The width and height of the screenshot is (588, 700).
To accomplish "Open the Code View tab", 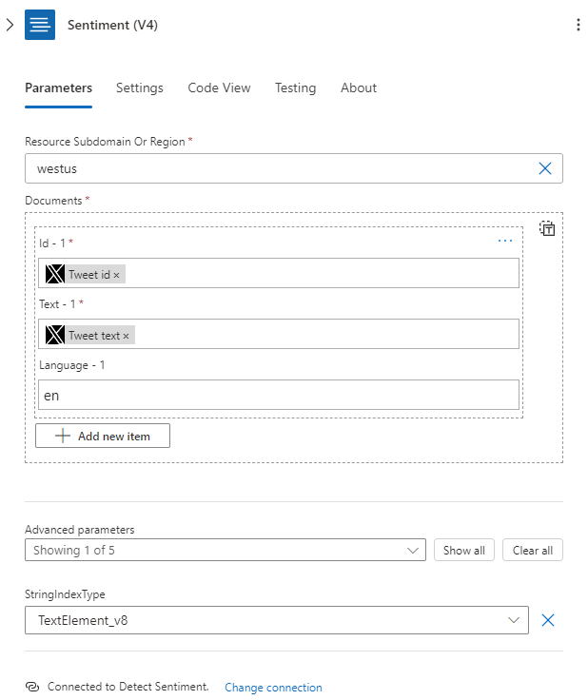I will [x=219, y=87].
